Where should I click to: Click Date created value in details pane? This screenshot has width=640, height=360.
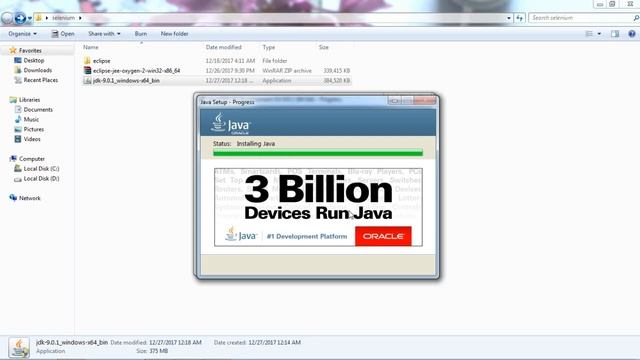274,342
